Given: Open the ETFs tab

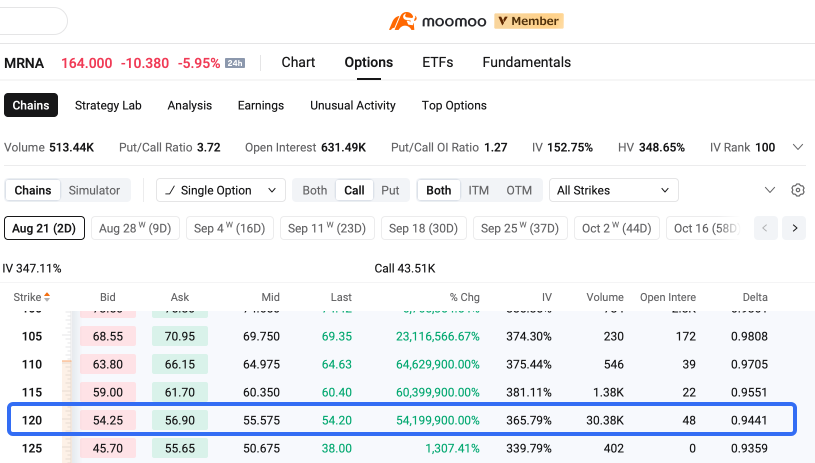Looking at the screenshot, I should 438,62.
